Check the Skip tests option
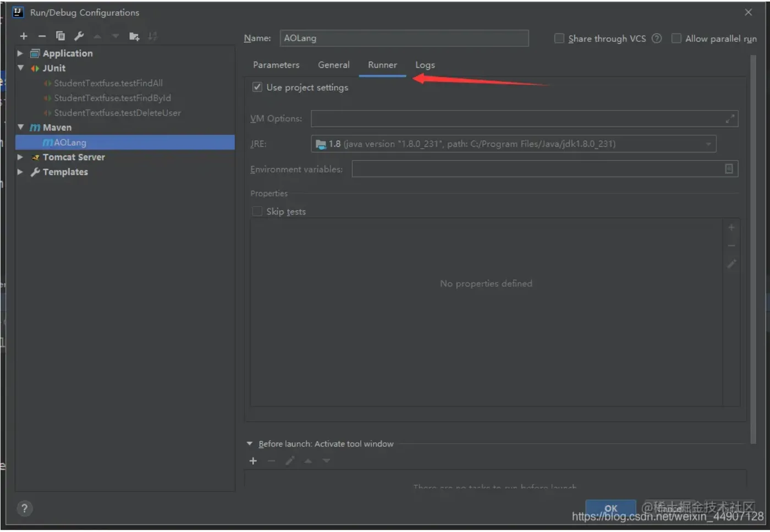 point(257,211)
